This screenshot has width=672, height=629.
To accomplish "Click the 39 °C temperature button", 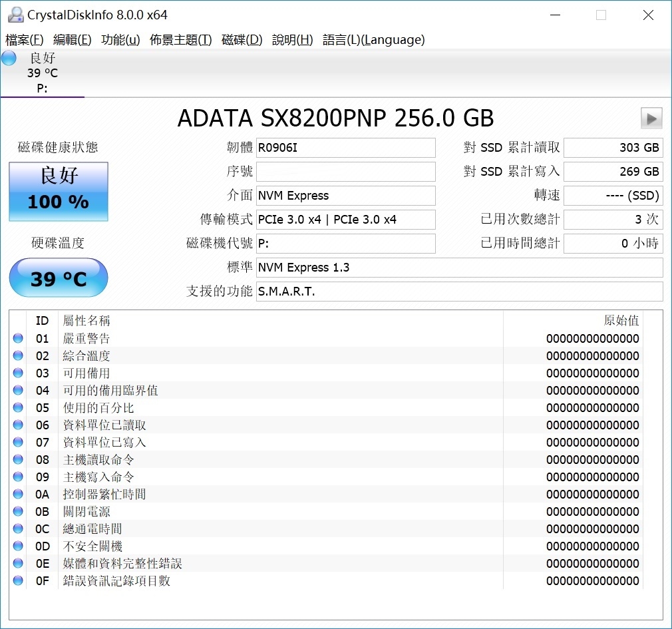I will tap(59, 278).
